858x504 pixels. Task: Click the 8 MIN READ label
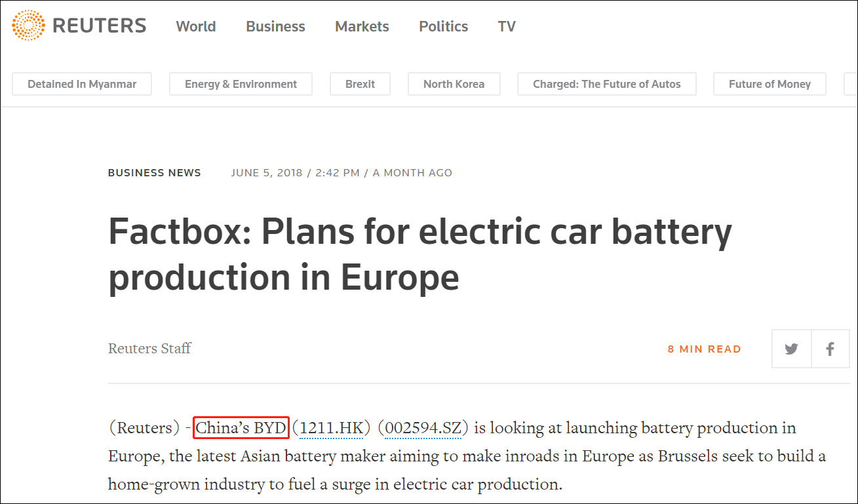[704, 349]
